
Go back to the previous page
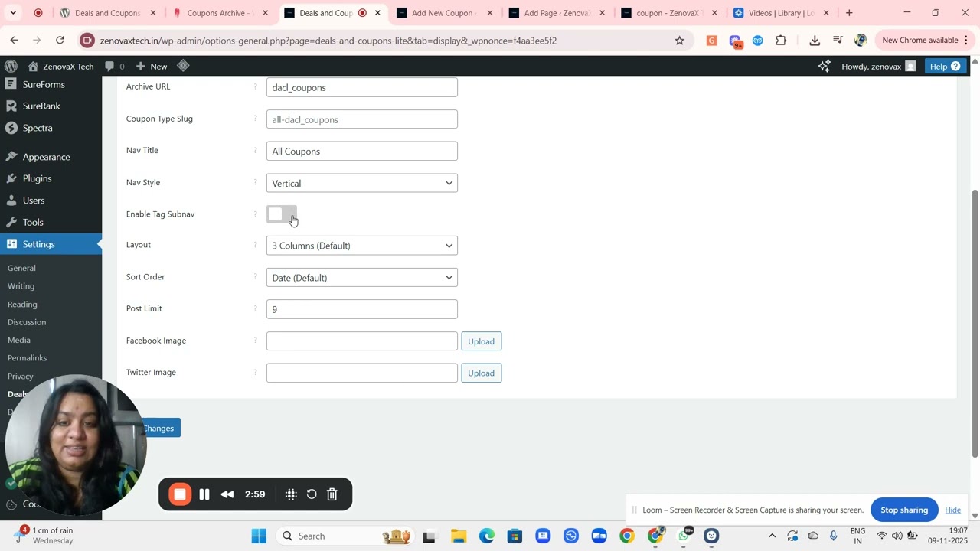(14, 41)
